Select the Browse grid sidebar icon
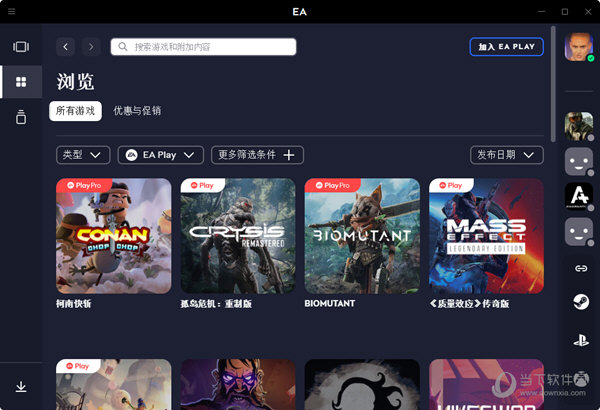The image size is (600, 410). 21,82
